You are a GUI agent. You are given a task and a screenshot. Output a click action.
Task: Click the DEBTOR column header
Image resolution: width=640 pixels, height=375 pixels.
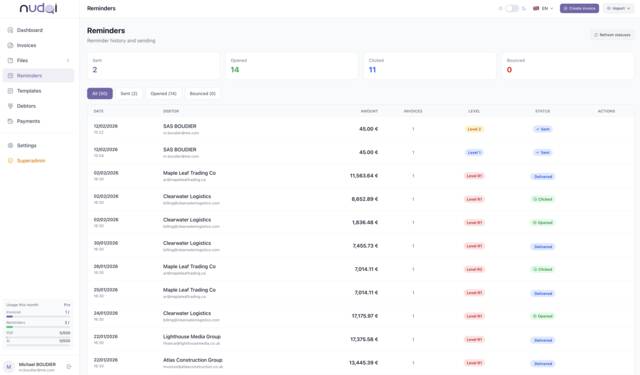171,111
